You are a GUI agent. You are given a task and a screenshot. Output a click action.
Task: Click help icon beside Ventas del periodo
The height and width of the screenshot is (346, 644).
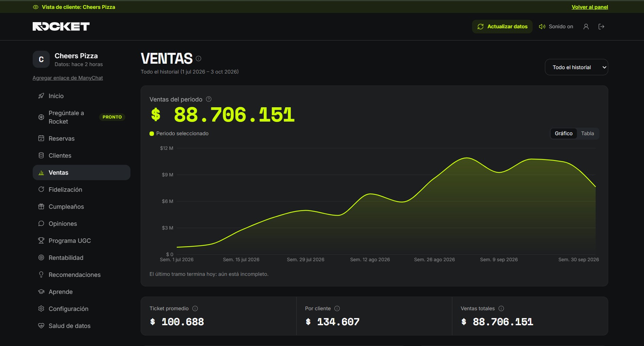pyautogui.click(x=209, y=99)
